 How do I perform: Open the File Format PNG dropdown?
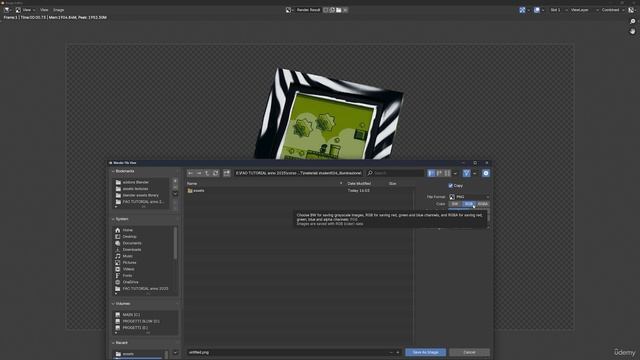tap(469, 197)
